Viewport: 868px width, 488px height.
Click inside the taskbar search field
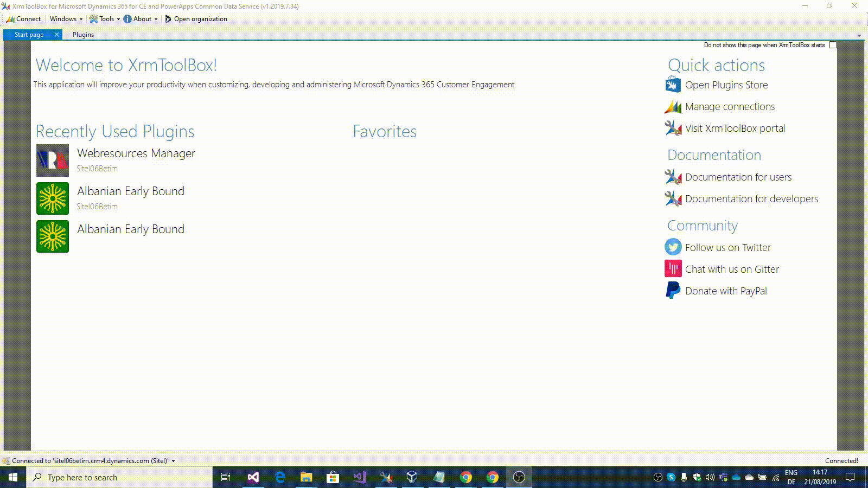click(108, 477)
